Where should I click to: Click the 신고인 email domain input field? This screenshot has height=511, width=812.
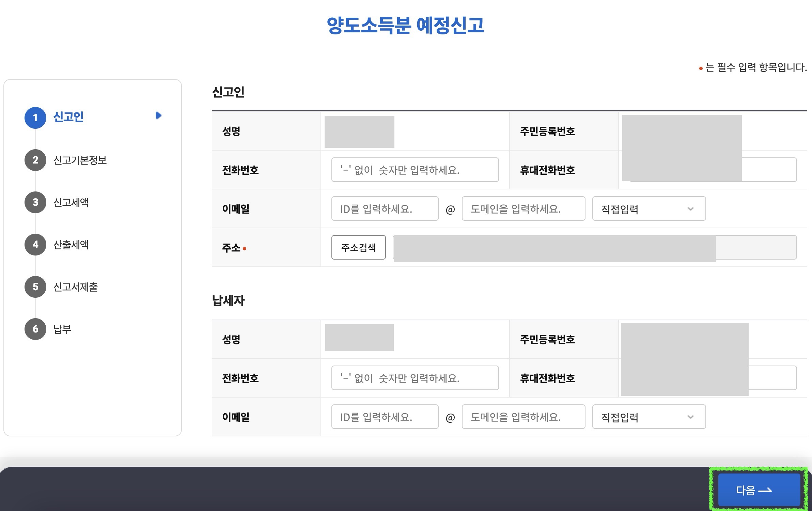coord(523,208)
